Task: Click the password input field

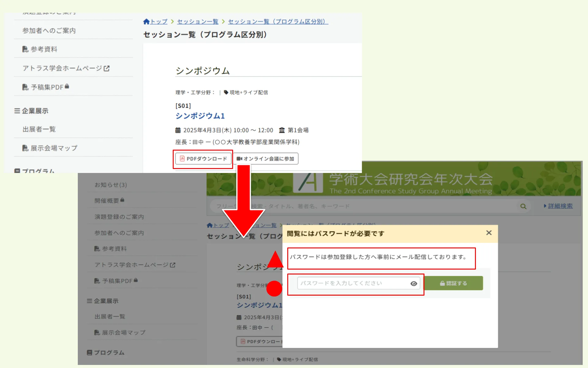Action: [349, 283]
